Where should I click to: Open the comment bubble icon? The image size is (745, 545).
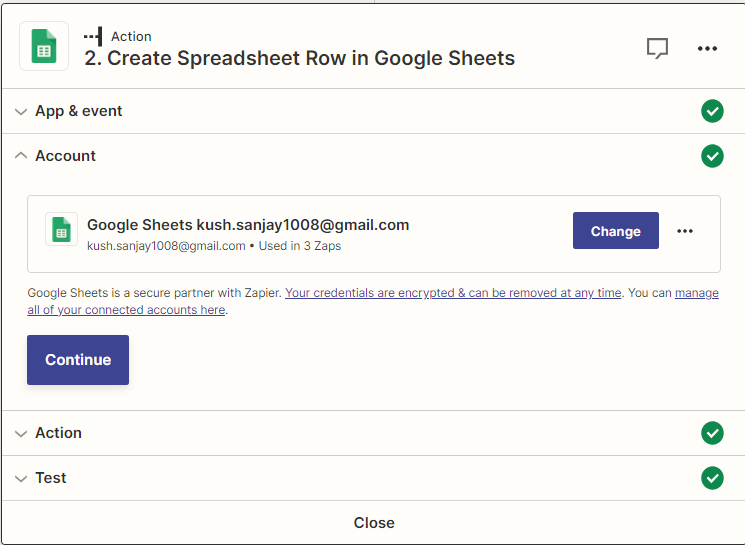pos(657,48)
